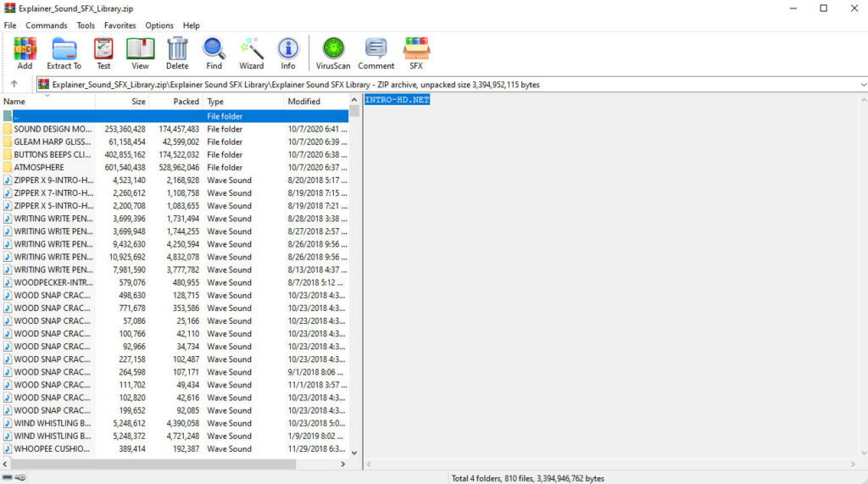Click the comment pane scroll right arrow

tap(853, 464)
